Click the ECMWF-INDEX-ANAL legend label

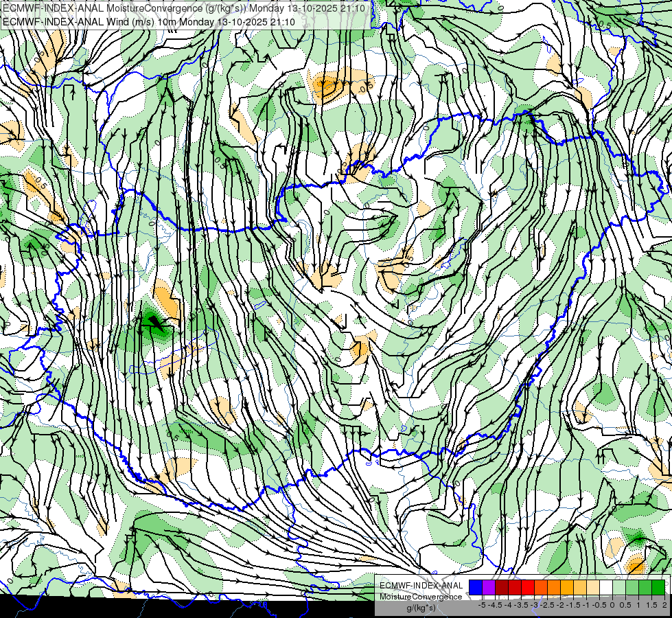pos(421,586)
